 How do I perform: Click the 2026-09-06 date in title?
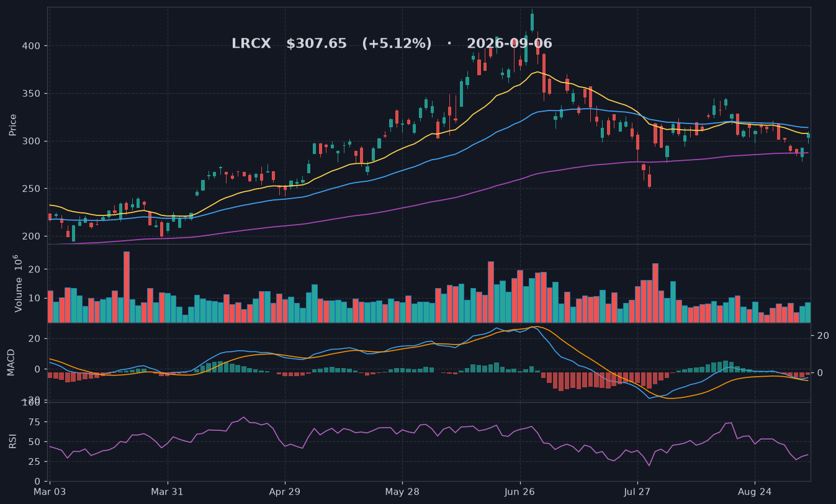tap(510, 44)
